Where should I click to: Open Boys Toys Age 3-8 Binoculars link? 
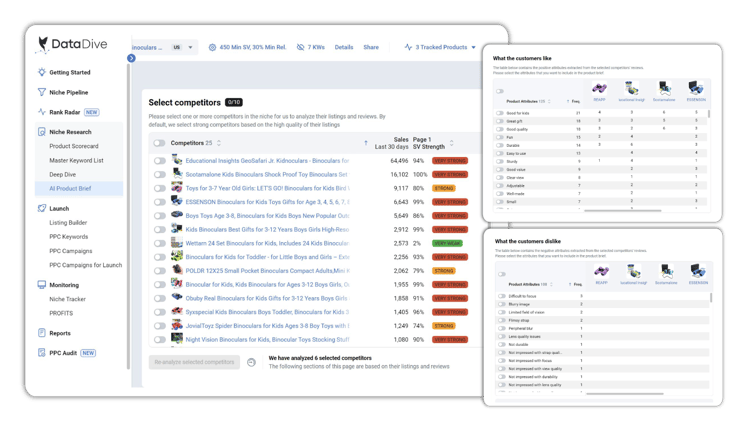267,216
